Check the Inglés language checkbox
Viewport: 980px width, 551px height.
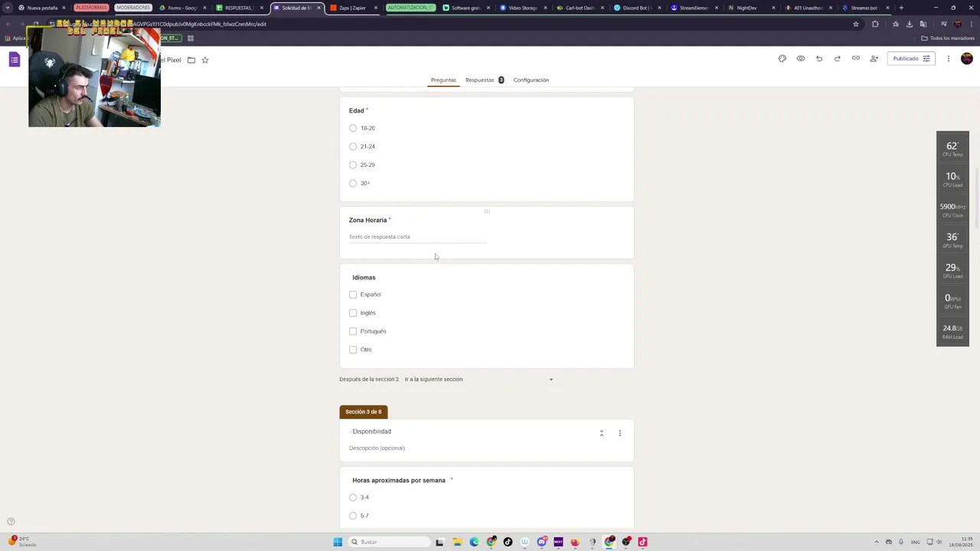(353, 313)
